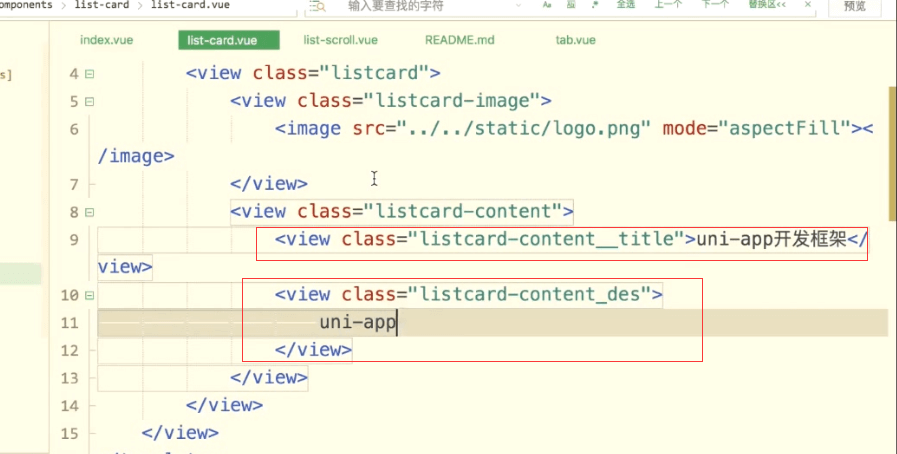Open the list-scroll.vue tab
This screenshot has width=897, height=454.
point(340,40)
